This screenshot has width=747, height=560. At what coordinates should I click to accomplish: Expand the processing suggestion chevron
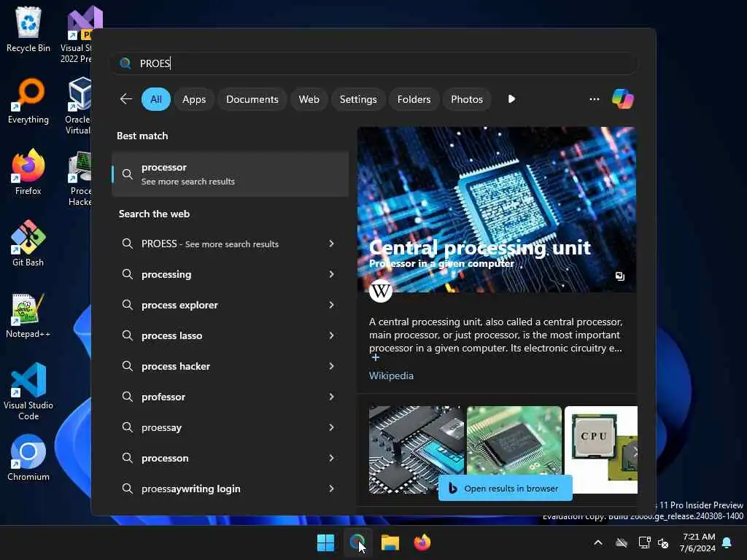332,274
